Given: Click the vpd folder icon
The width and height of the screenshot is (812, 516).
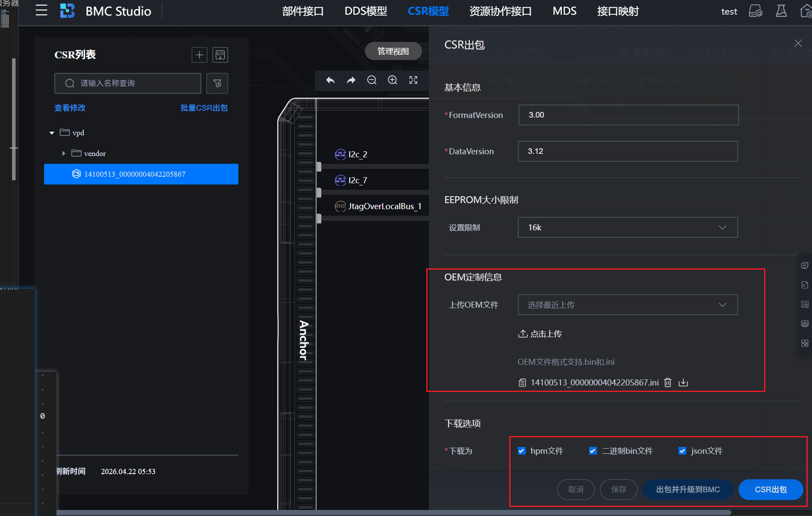Looking at the screenshot, I should click(x=65, y=132).
